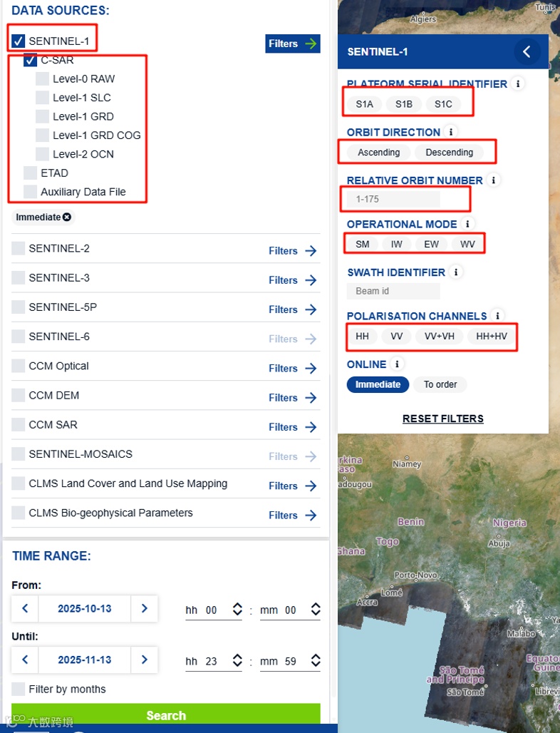This screenshot has height=733, width=560.
Task: Select CLMS Bio-geophysical Parameters checkbox
Action: (x=19, y=513)
